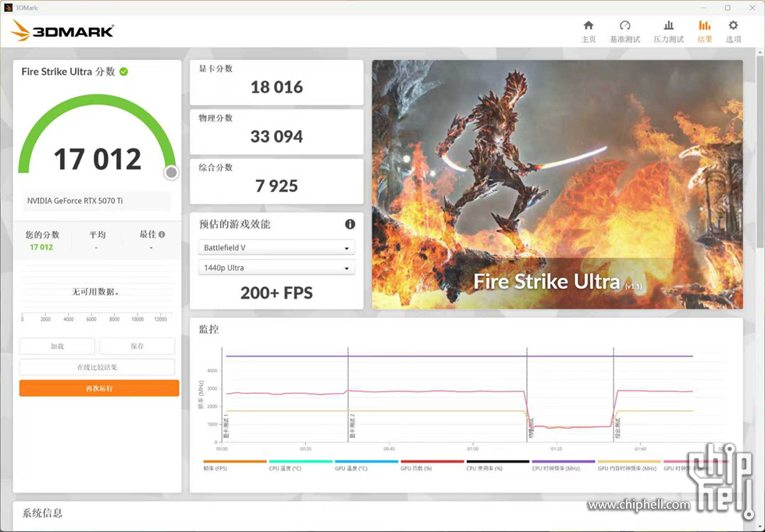Image resolution: width=765 pixels, height=532 pixels.
Task: Select the 结果 results tab
Action: [x=704, y=32]
